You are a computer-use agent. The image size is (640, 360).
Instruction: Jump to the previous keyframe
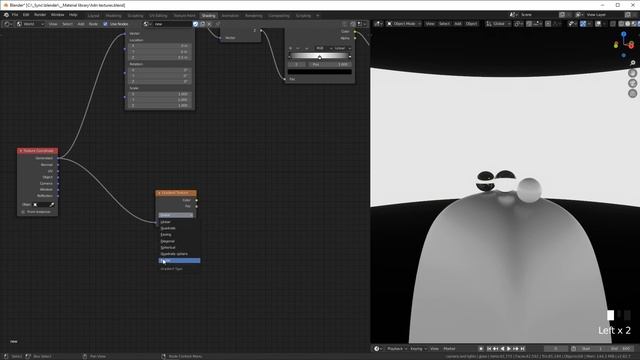496,349
